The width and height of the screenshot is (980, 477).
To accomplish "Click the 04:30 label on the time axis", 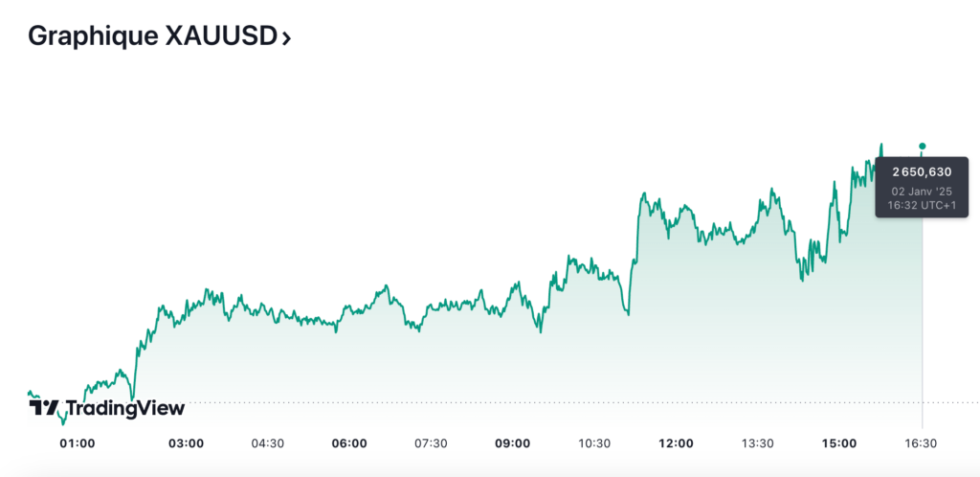I will coord(267,443).
